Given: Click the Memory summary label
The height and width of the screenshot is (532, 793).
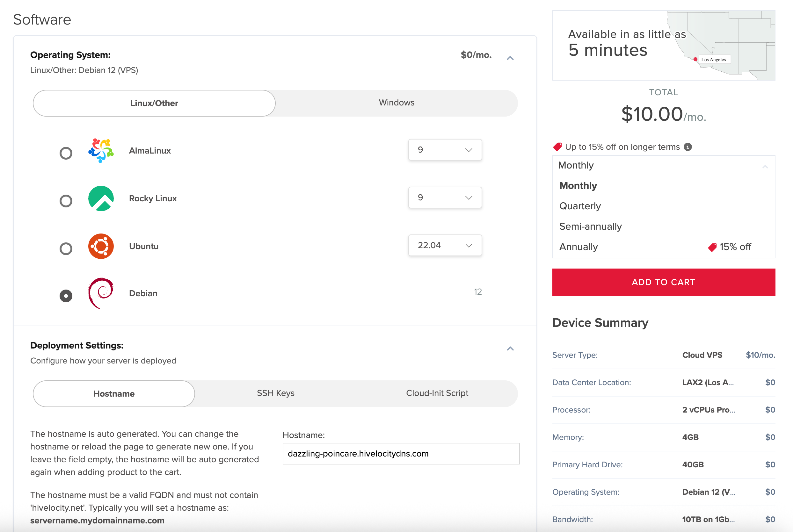Looking at the screenshot, I should (568, 438).
